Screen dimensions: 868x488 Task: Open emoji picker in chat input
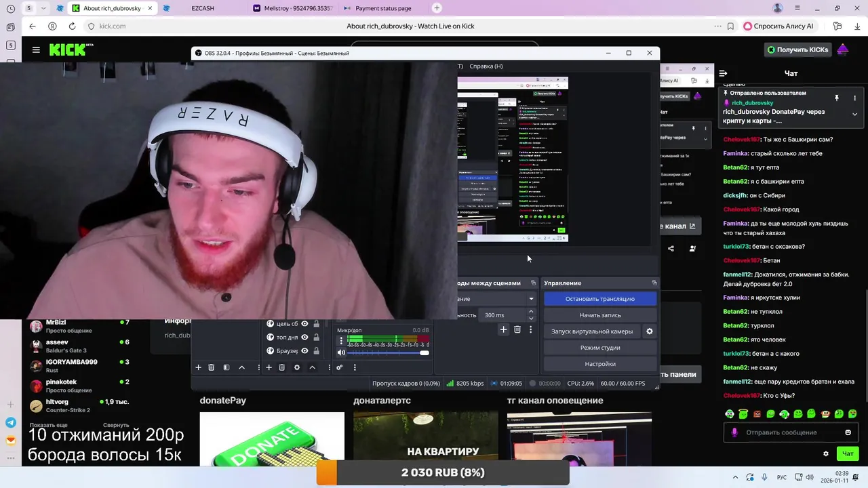click(848, 432)
